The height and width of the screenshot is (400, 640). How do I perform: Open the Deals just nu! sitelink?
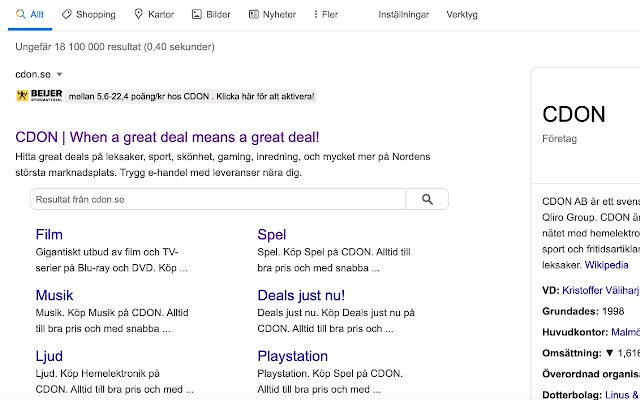pos(301,295)
